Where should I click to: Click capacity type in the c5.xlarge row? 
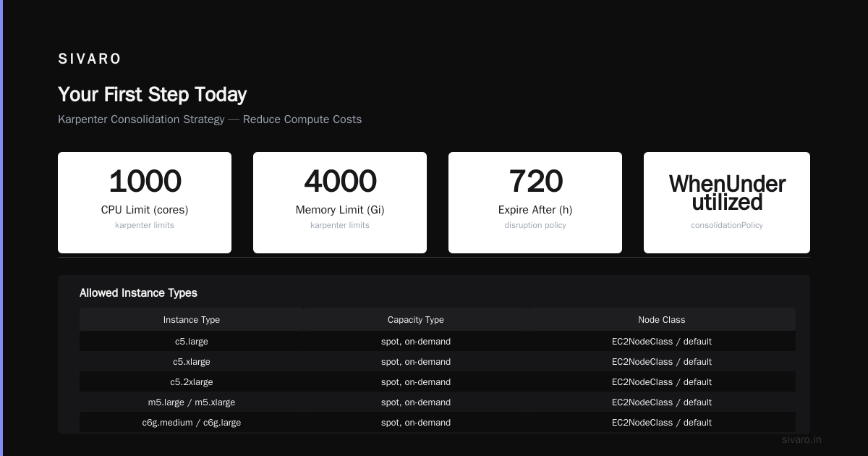coord(416,361)
